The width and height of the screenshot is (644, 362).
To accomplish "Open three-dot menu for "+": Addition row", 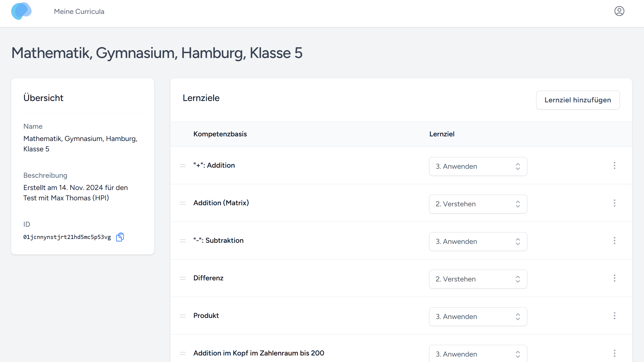I will (614, 165).
